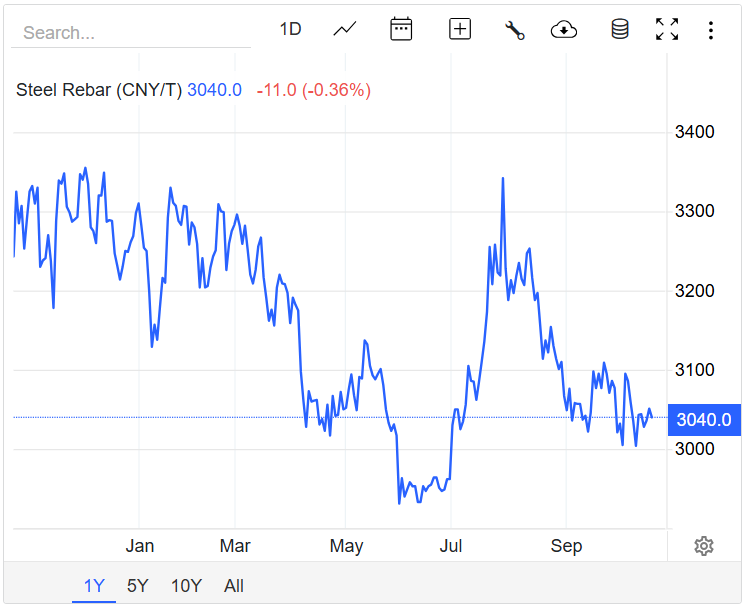Click the red -11.0 (-0.36%) change value
The width and height of the screenshot is (745, 607).
coord(313,90)
